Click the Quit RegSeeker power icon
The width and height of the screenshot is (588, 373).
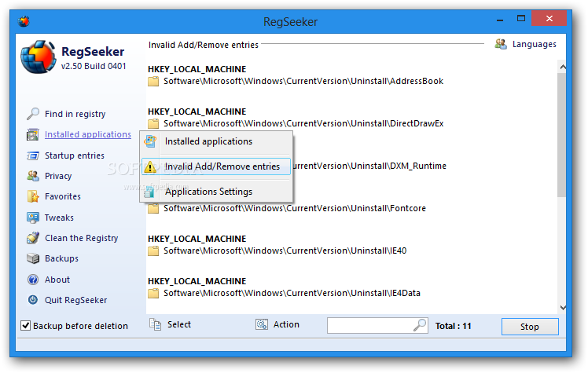[33, 300]
